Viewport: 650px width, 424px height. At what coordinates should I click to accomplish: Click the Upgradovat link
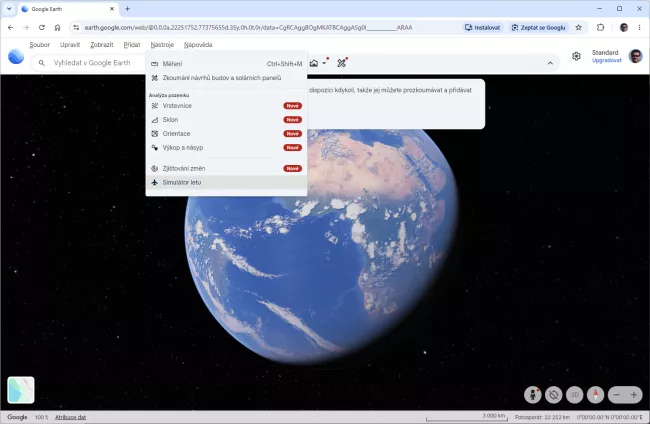click(606, 61)
